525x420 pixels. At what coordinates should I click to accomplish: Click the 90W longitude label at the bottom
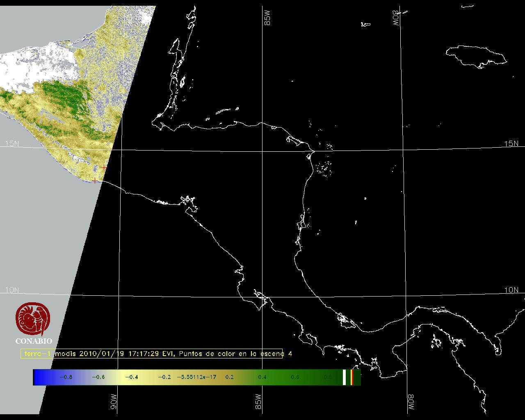coord(114,401)
